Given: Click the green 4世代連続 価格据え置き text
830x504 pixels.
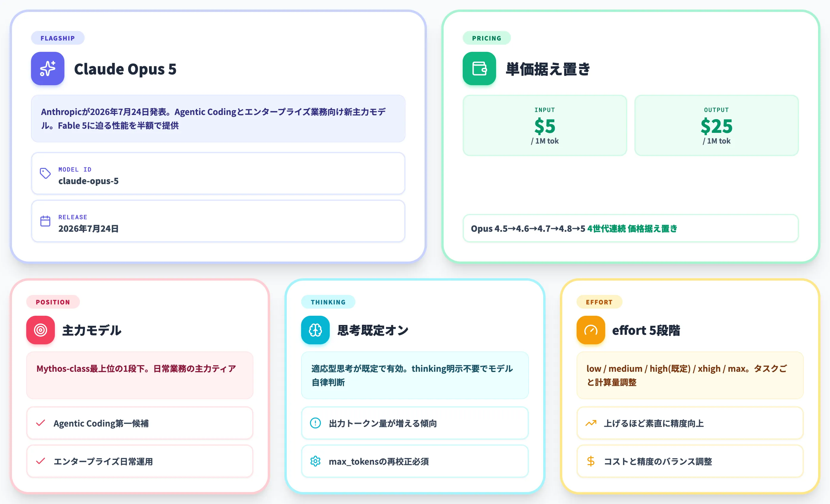Looking at the screenshot, I should [x=632, y=228].
